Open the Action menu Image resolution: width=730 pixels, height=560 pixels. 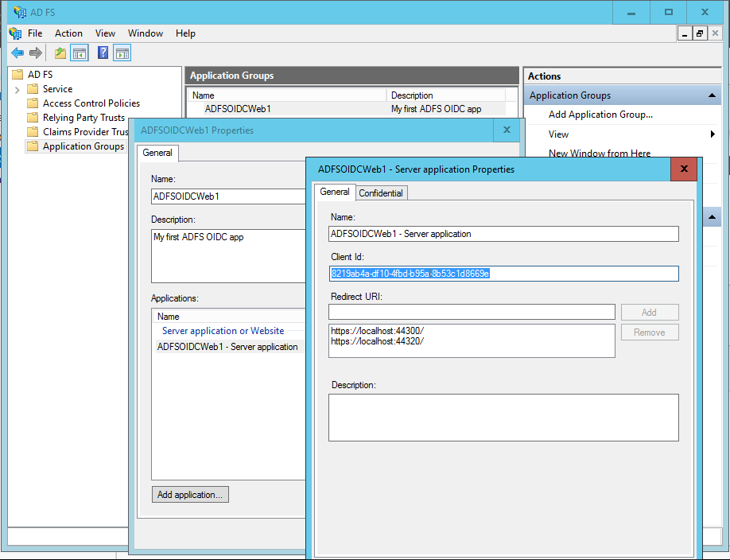68,33
